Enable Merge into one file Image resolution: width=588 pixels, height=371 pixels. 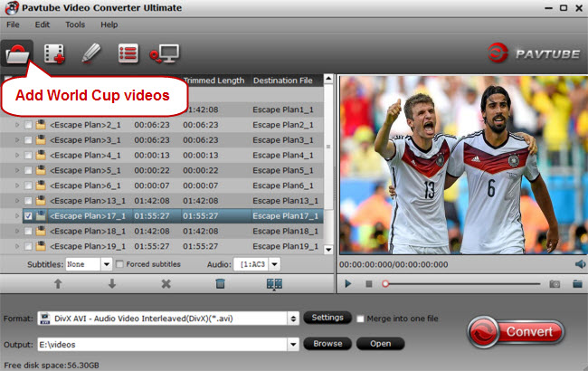point(360,319)
